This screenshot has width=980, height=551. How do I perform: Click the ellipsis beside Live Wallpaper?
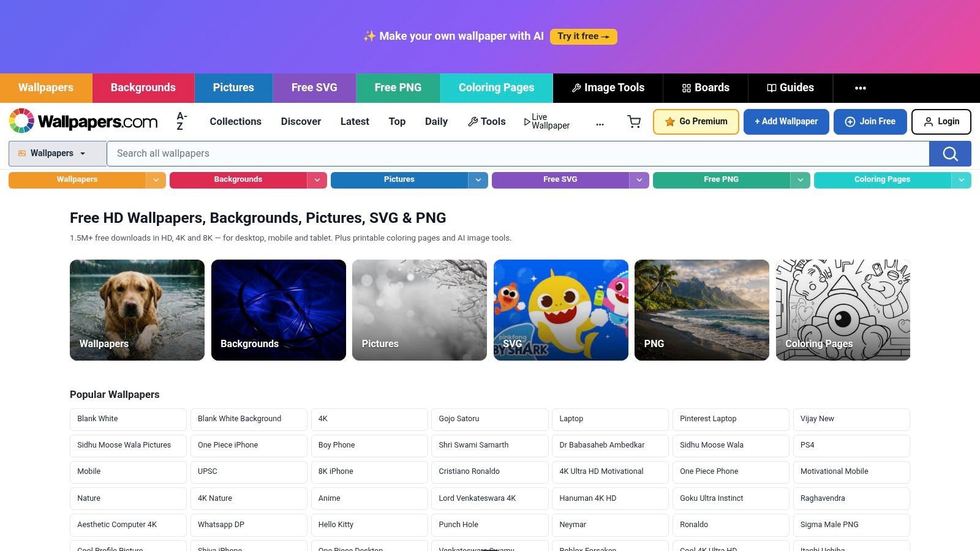pyautogui.click(x=600, y=124)
